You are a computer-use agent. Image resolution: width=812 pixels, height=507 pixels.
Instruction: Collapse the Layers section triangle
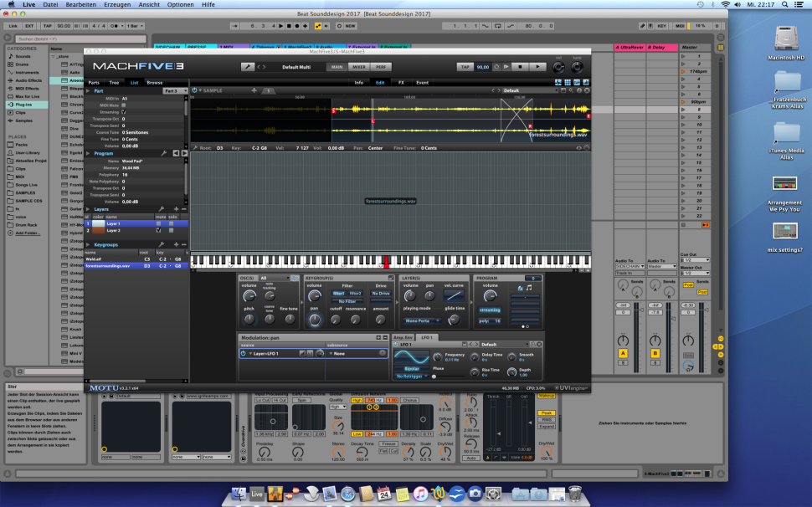click(88, 209)
